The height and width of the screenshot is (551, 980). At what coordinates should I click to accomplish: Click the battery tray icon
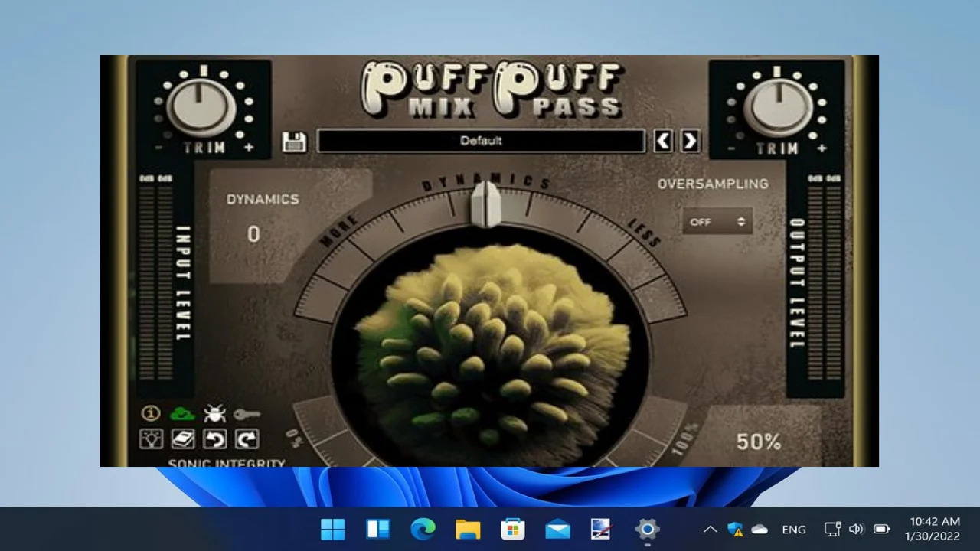coord(881,529)
